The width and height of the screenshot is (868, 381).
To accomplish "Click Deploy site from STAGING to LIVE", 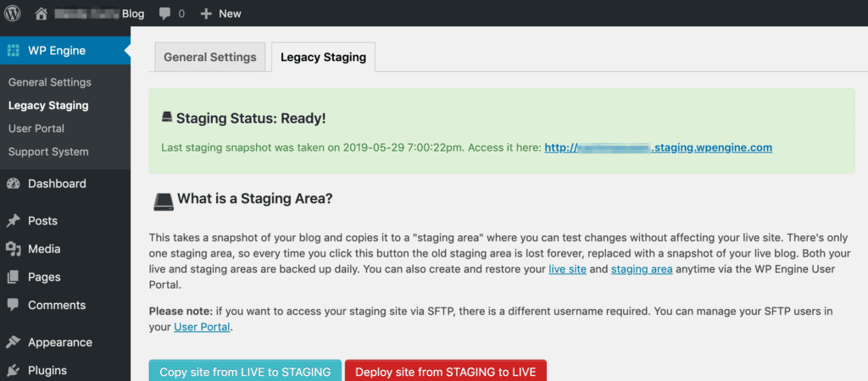I will pyautogui.click(x=446, y=371).
